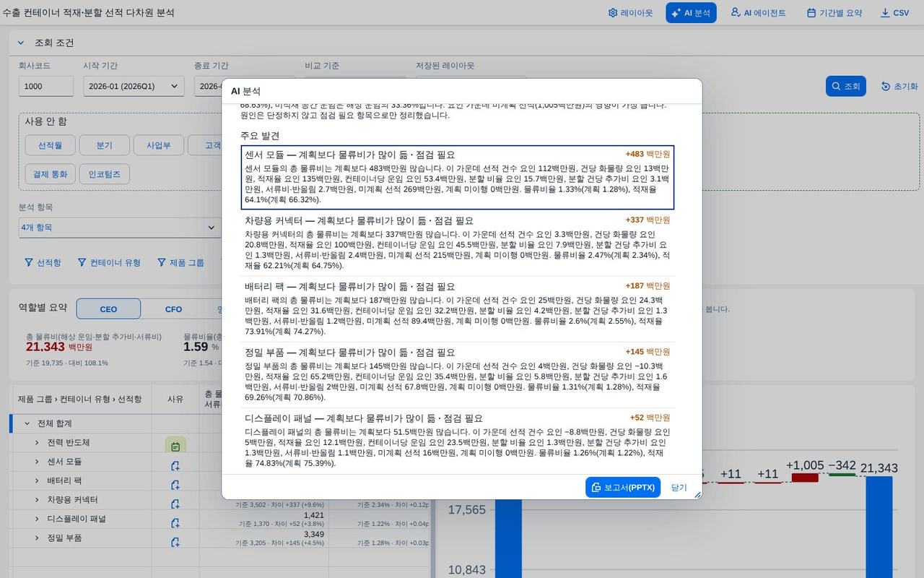Viewport: 924px width, 578px height.
Task: Switch to the CEO role tab
Action: click(108, 309)
